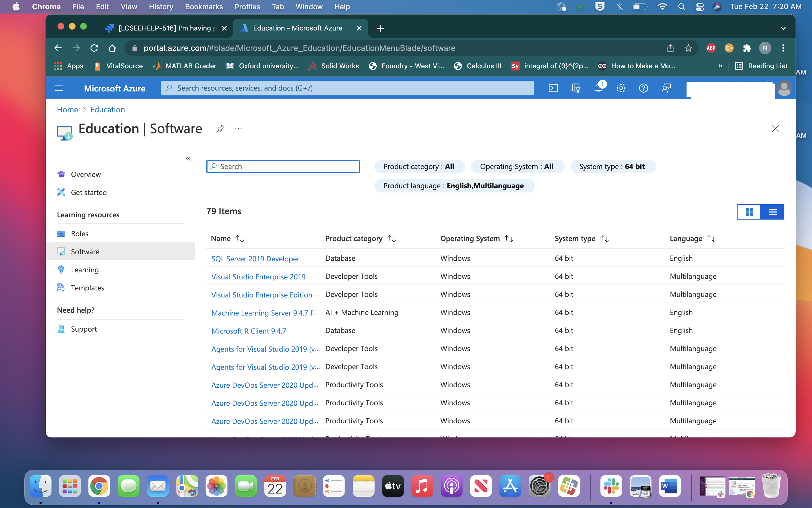Switch to tile grid view
This screenshot has height=508, width=812.
pyautogui.click(x=749, y=212)
